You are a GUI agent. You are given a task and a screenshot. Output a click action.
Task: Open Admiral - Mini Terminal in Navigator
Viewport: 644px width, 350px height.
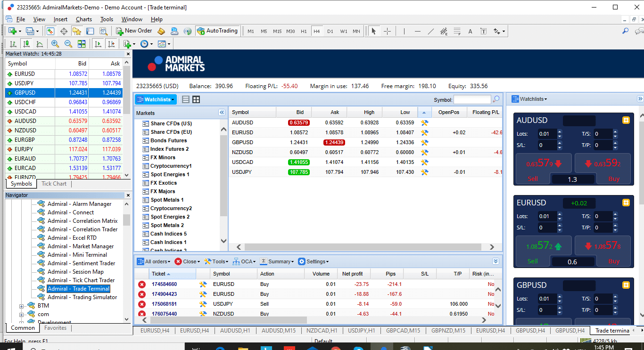(x=77, y=255)
